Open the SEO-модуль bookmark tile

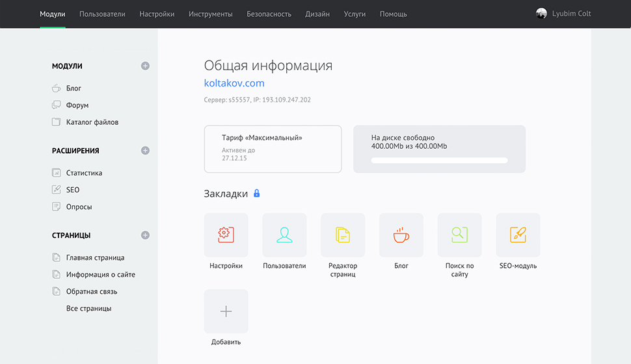518,235
